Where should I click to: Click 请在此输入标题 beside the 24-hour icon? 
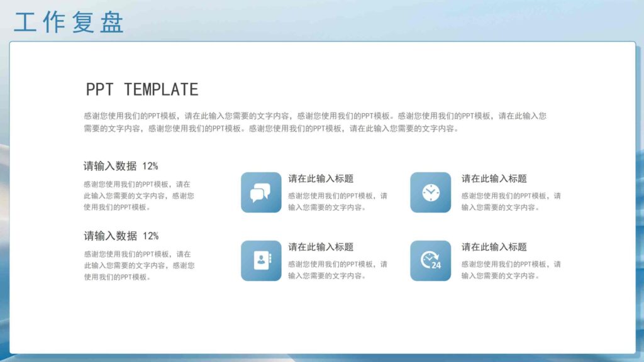click(494, 247)
